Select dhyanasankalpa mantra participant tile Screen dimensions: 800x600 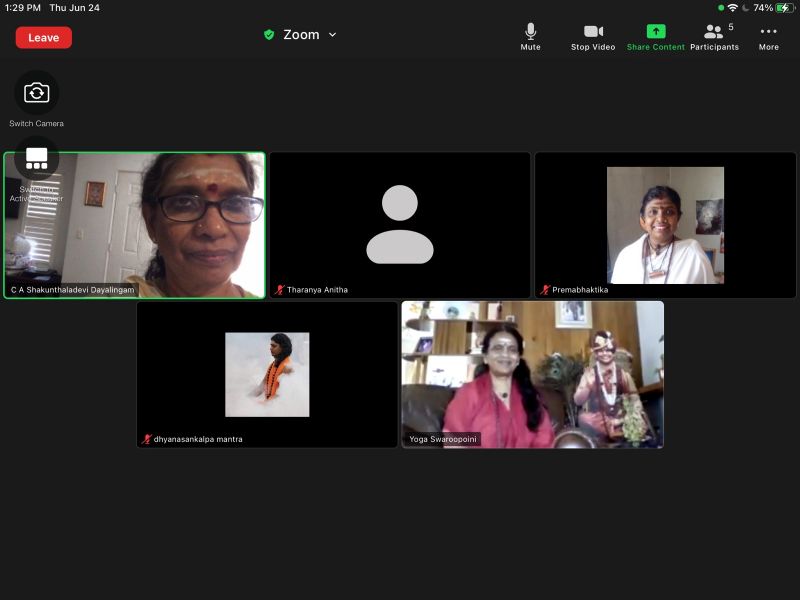coord(267,375)
